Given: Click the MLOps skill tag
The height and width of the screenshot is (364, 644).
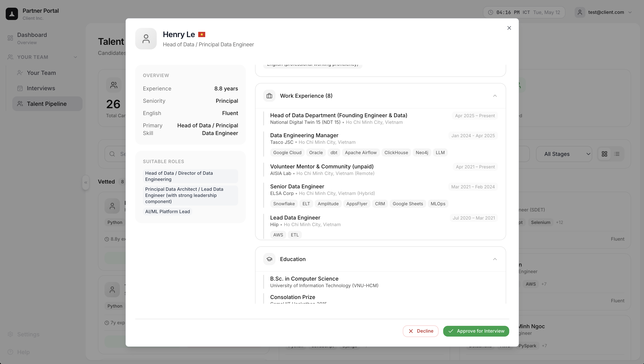Looking at the screenshot, I should tap(438, 204).
